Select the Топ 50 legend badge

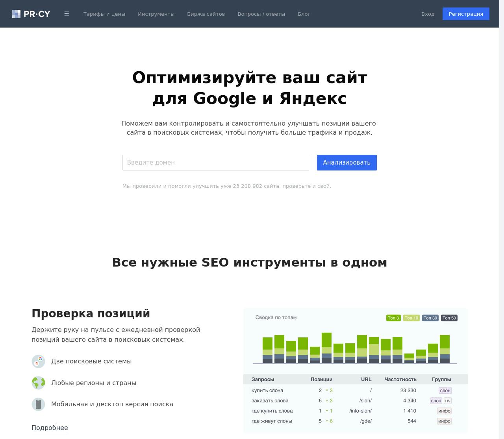click(x=449, y=318)
